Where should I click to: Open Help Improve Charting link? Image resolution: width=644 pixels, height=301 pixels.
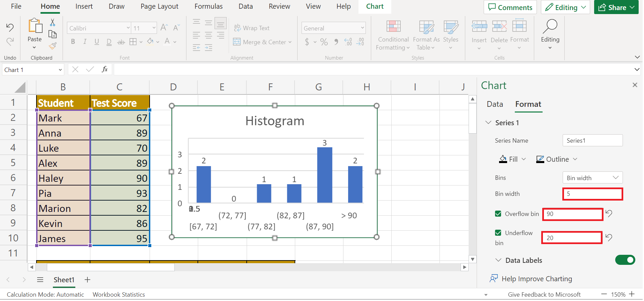click(536, 279)
